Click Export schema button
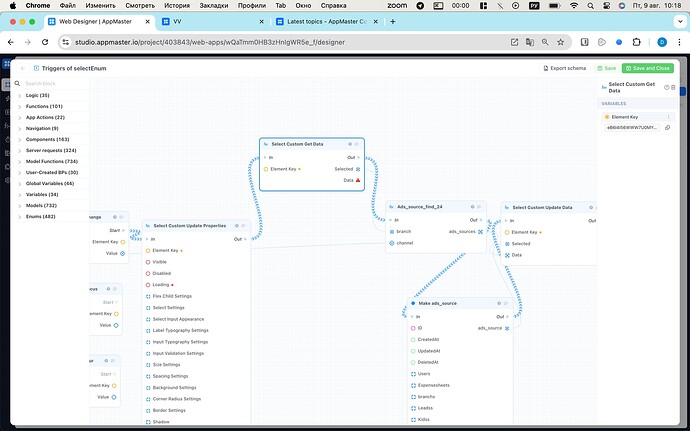The height and width of the screenshot is (431, 690). tap(565, 68)
